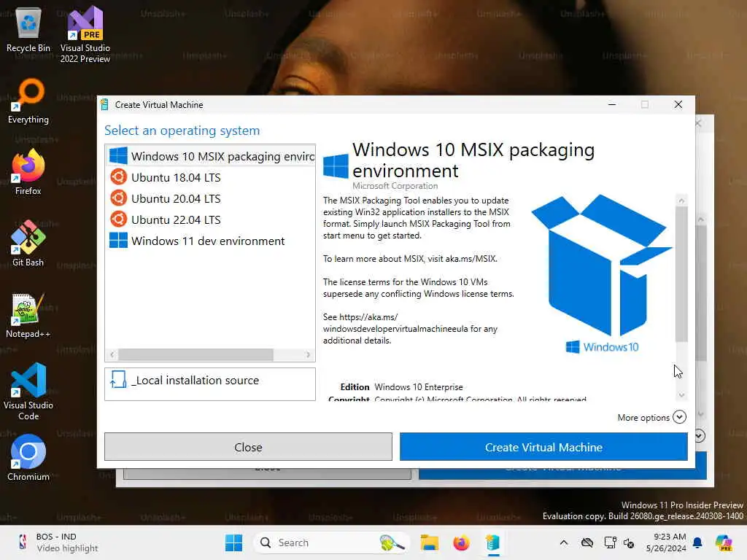Image resolution: width=747 pixels, height=560 pixels.
Task: Open the Everything search shortcut
Action: pos(28,101)
